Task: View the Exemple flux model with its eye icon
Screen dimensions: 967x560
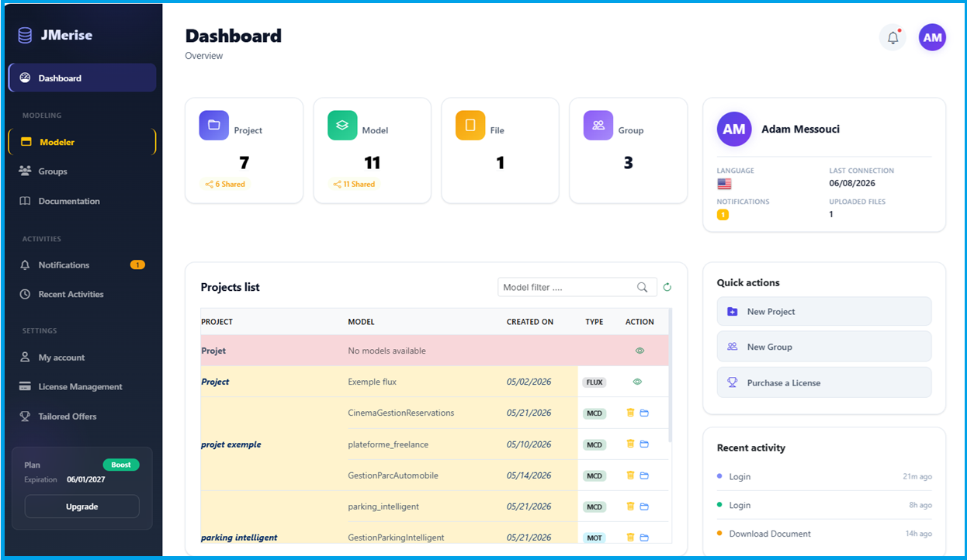Action: tap(637, 382)
